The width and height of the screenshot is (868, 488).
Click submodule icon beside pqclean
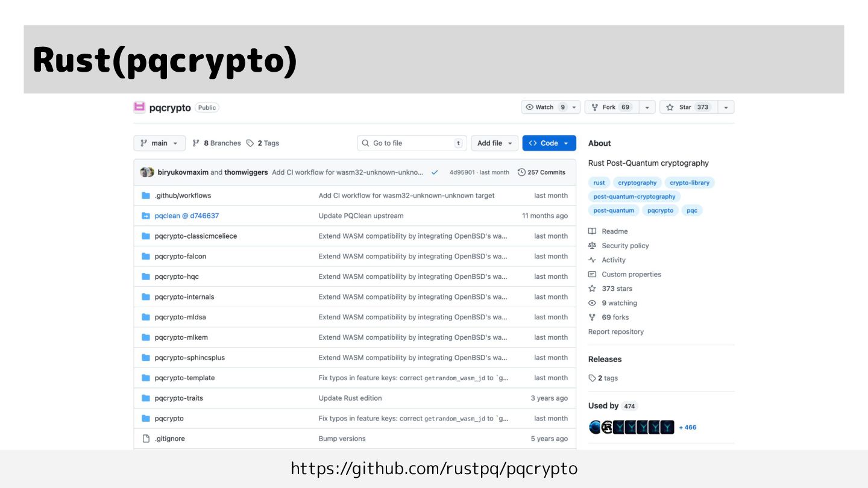tap(145, 216)
